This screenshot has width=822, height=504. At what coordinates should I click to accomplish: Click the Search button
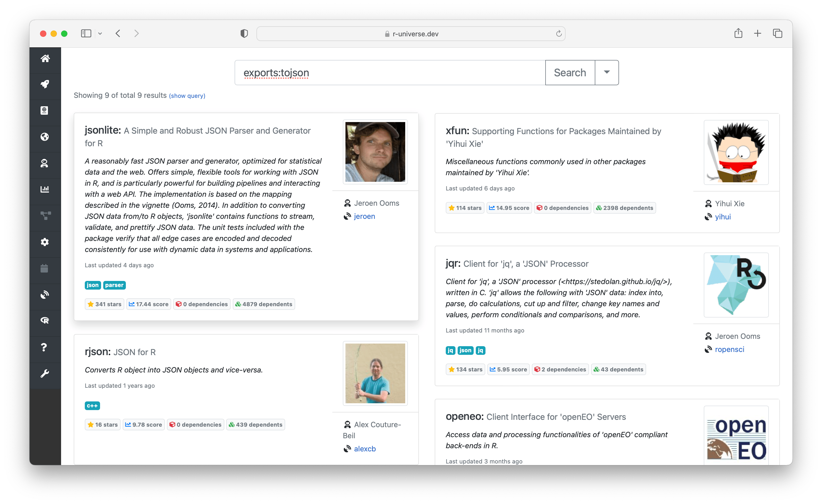[570, 72]
